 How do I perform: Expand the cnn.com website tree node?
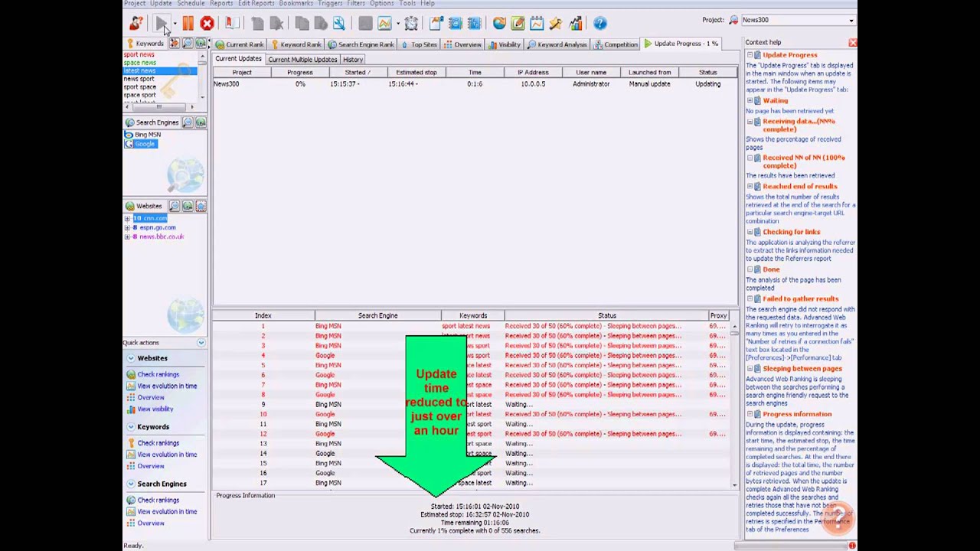[127, 218]
